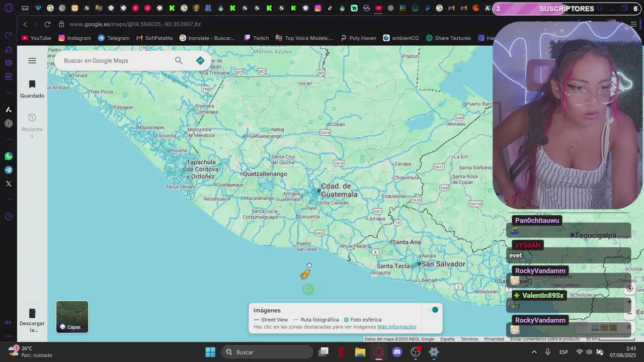Open WhatsApp in the Opera sidebar
This screenshot has height=362, width=644.
(x=9, y=156)
